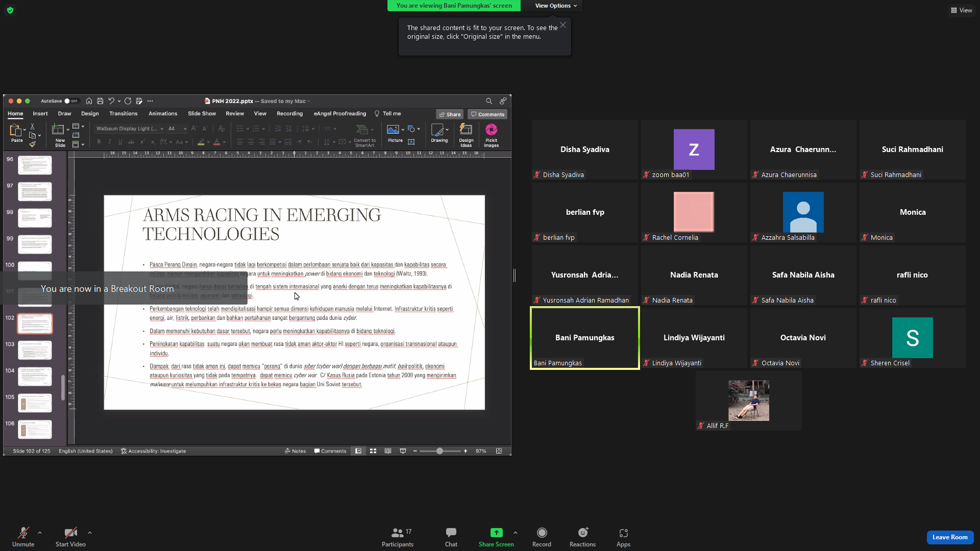Click the Paste icon in PowerPoint ribbon
The width and height of the screenshot is (980, 551).
pos(15,130)
